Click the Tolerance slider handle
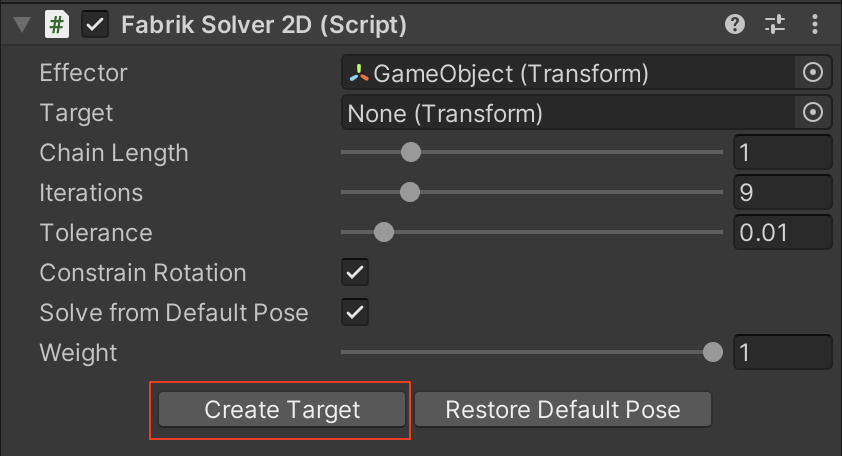 (x=383, y=232)
